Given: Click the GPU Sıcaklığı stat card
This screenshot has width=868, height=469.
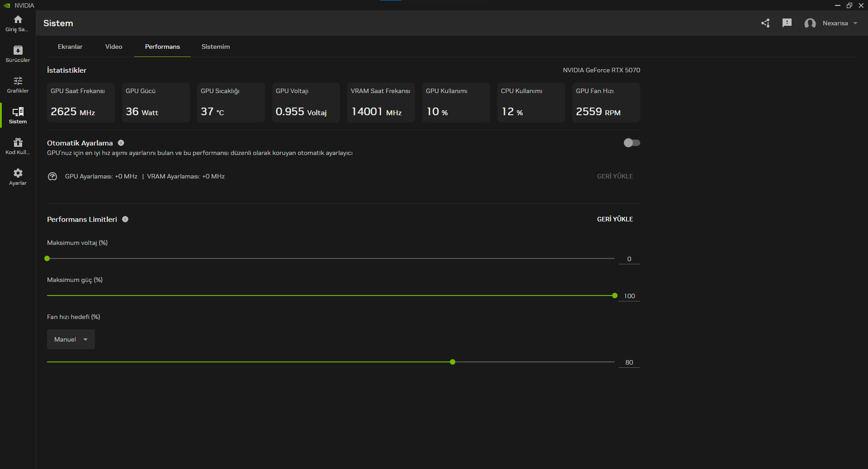Looking at the screenshot, I should [x=231, y=103].
